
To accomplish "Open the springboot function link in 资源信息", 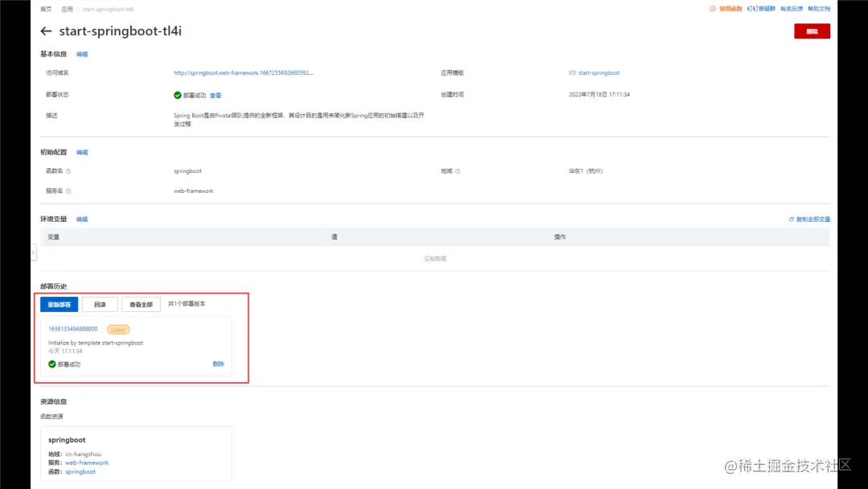I will pos(80,472).
